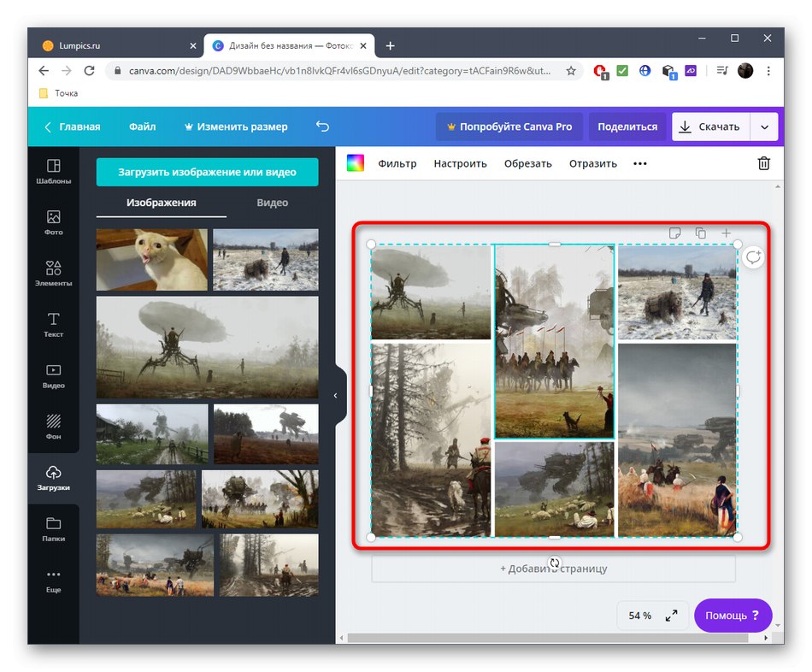The width and height of the screenshot is (812, 672).
Task: Click the Добавить страницу button
Action: 553,569
